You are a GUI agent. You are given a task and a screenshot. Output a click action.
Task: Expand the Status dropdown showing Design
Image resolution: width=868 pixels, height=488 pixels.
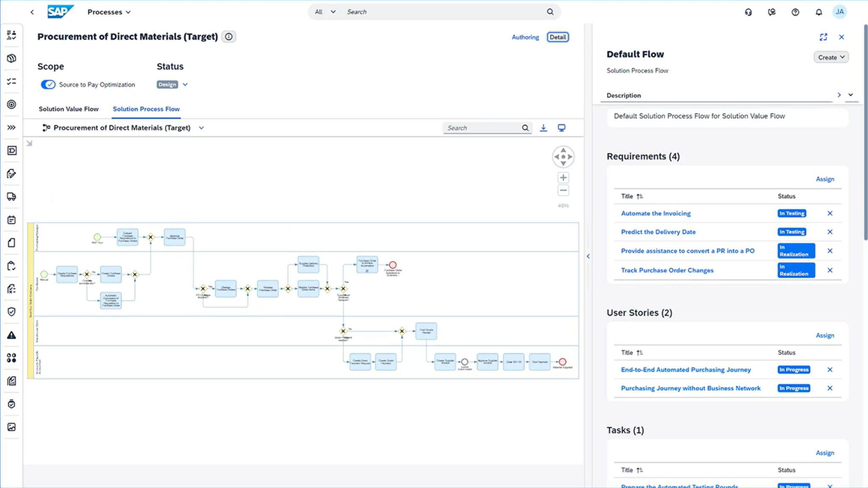[185, 84]
